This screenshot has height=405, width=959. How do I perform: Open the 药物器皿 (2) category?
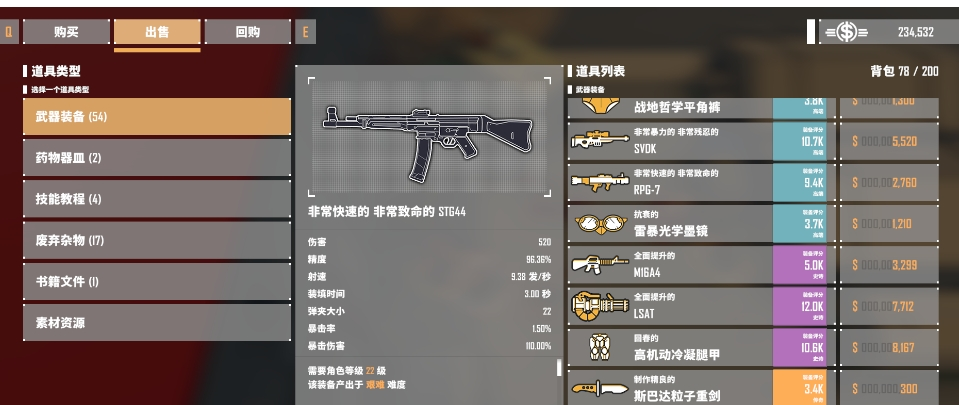[157, 158]
